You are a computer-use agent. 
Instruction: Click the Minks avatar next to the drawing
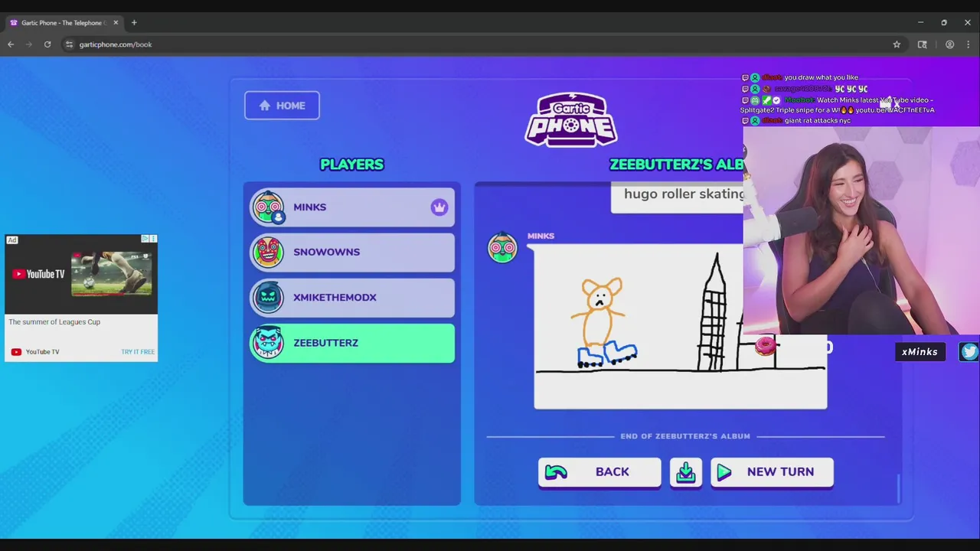(503, 247)
